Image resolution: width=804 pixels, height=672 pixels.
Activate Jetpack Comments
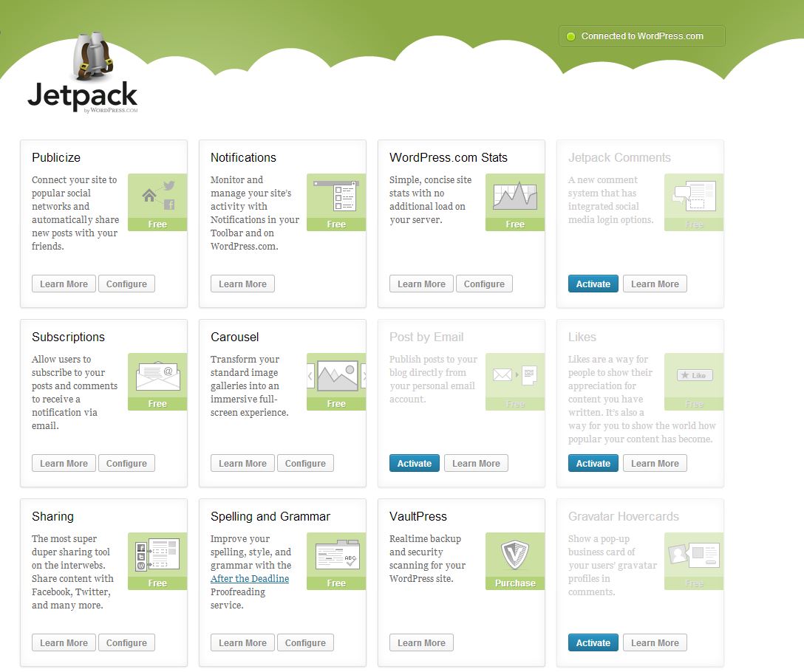click(x=593, y=284)
